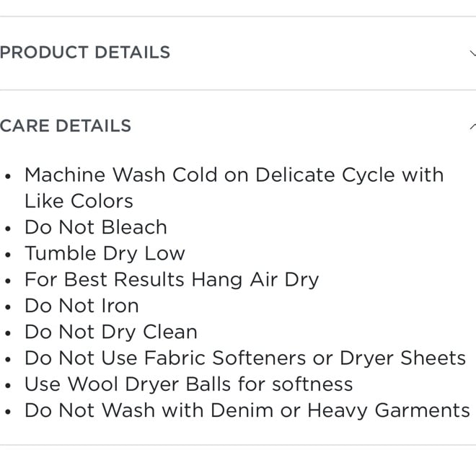Image resolution: width=476 pixels, height=476 pixels.
Task: Click the CARE DETAILS section heading
Action: point(66,125)
